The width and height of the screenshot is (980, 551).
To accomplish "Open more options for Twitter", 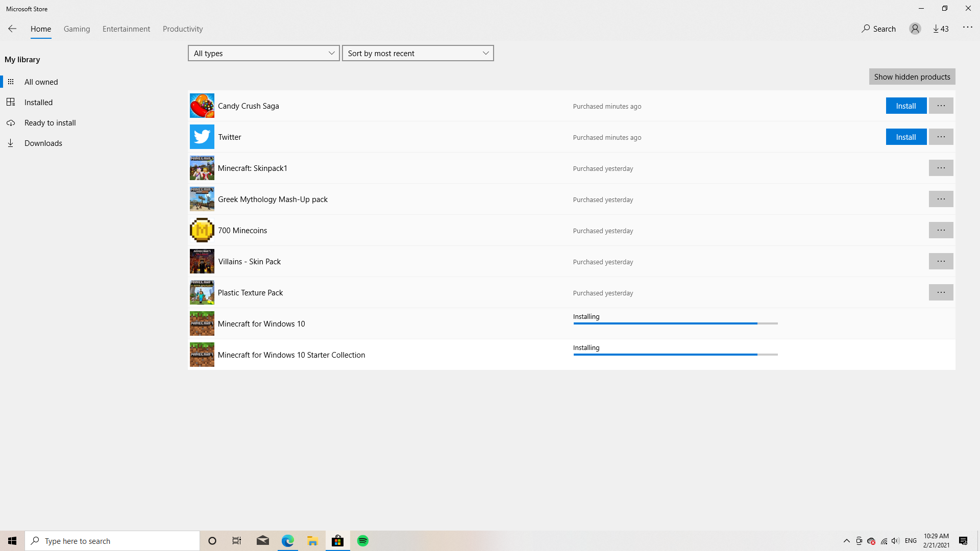I will click(941, 137).
